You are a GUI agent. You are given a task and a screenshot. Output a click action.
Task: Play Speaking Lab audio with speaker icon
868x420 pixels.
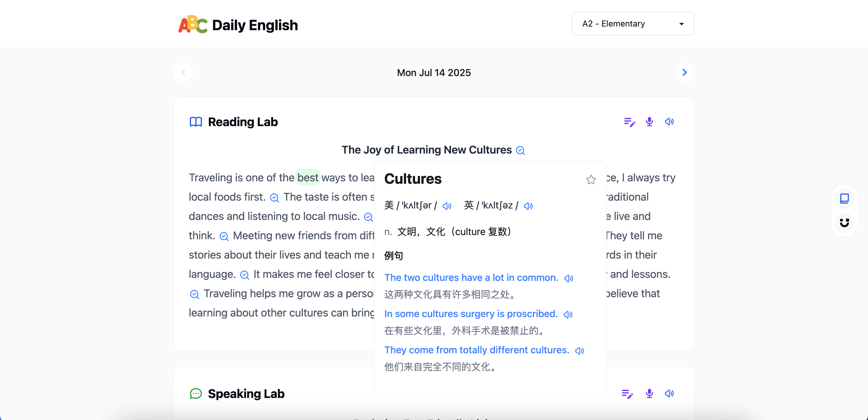[x=669, y=394]
